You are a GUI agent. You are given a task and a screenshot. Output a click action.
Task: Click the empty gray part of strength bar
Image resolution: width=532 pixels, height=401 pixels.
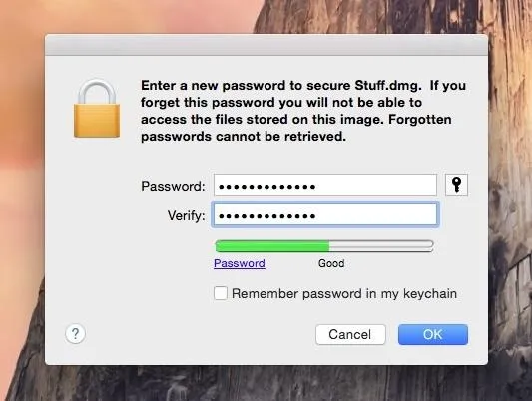[x=381, y=246]
